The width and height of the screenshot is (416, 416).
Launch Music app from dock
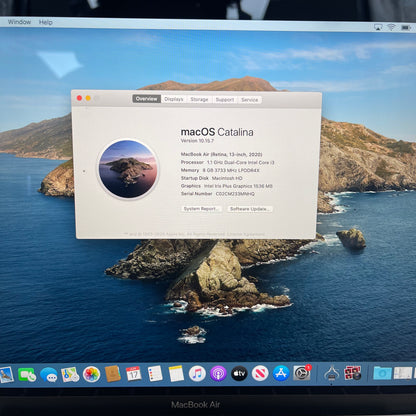coord(197,373)
